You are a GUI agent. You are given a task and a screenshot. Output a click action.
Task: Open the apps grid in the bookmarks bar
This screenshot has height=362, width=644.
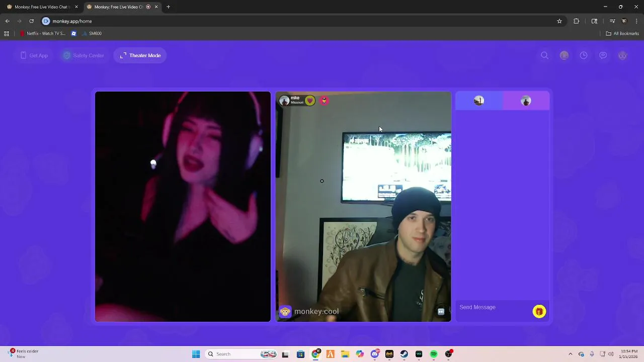[7, 34]
